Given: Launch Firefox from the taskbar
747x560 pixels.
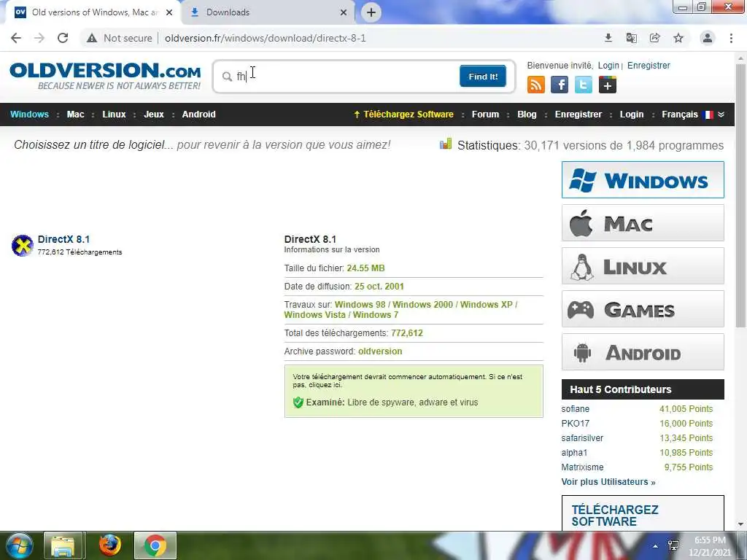Looking at the screenshot, I should tap(109, 545).
